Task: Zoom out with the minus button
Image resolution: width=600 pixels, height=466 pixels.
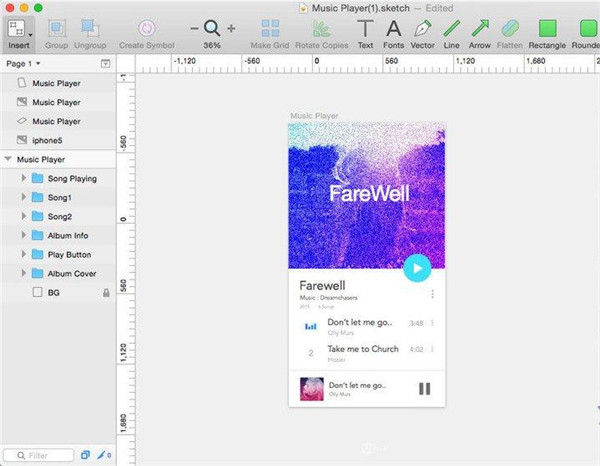Action: click(x=194, y=29)
